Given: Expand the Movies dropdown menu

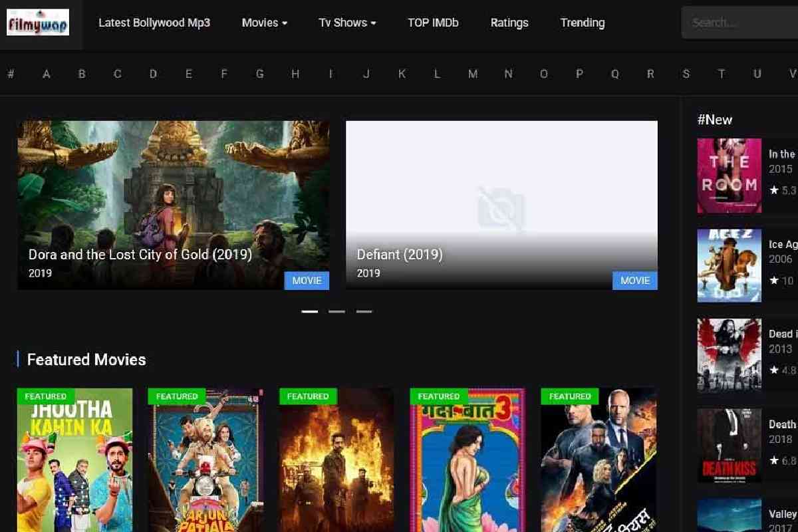Looking at the screenshot, I should (x=265, y=23).
